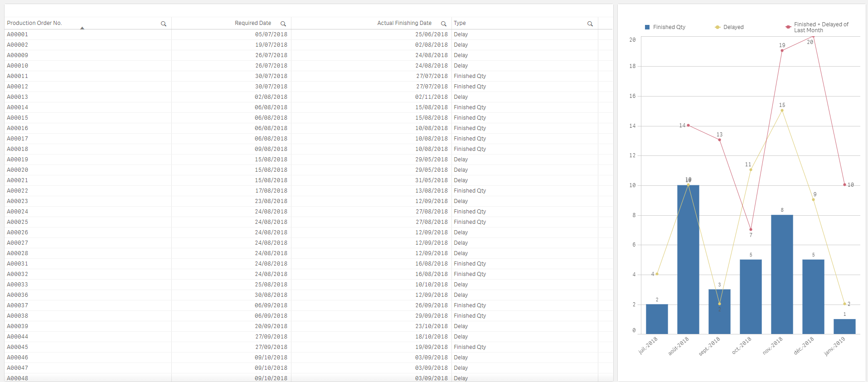Select order A00001 cell
Image resolution: width=868 pixels, height=382 pixels.
pos(88,34)
